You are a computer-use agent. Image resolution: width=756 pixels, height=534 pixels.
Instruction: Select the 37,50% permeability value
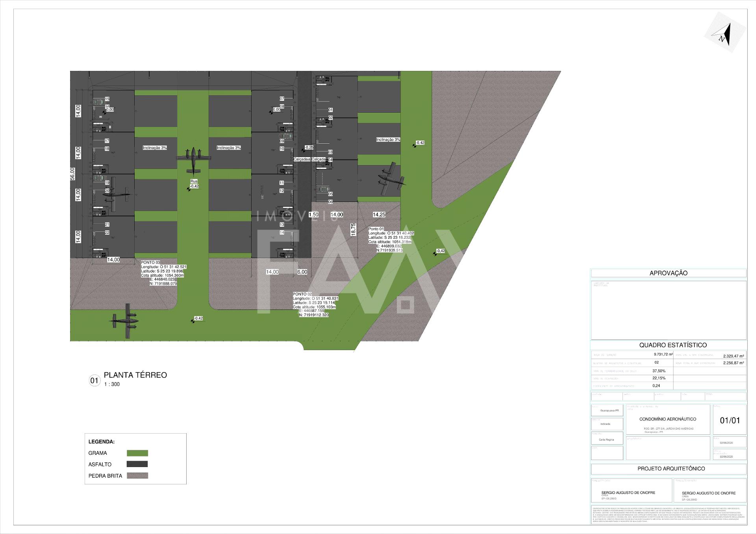tap(659, 371)
